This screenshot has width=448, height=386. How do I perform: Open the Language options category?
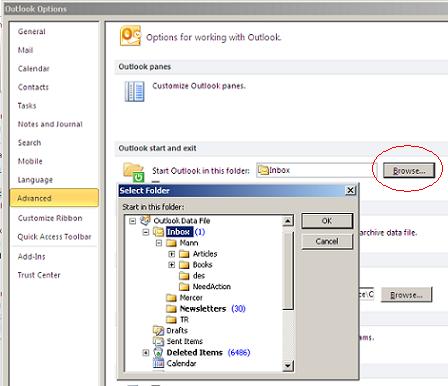click(x=35, y=180)
